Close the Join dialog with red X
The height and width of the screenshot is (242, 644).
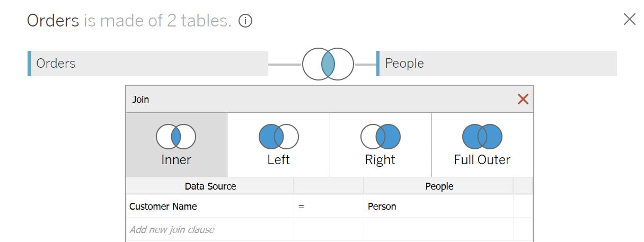[523, 99]
